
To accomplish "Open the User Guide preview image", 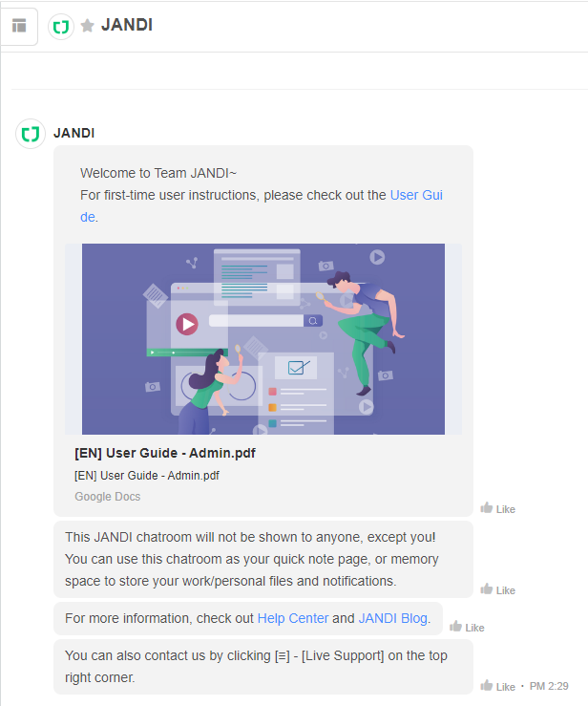I will tap(263, 339).
